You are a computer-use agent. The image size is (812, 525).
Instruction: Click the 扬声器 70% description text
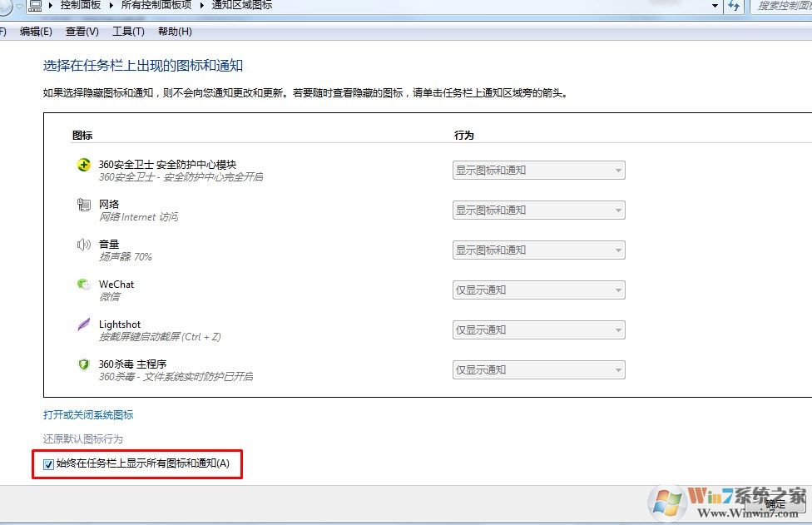[126, 257]
